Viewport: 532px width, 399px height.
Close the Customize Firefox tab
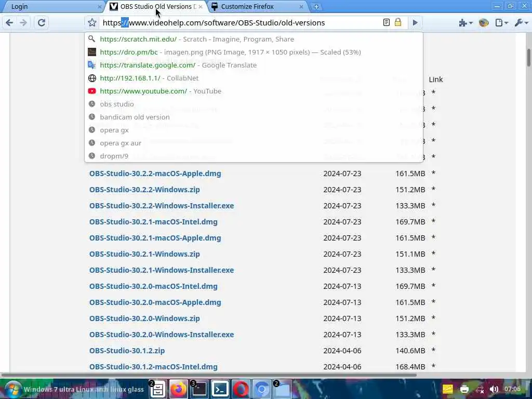[301, 6]
